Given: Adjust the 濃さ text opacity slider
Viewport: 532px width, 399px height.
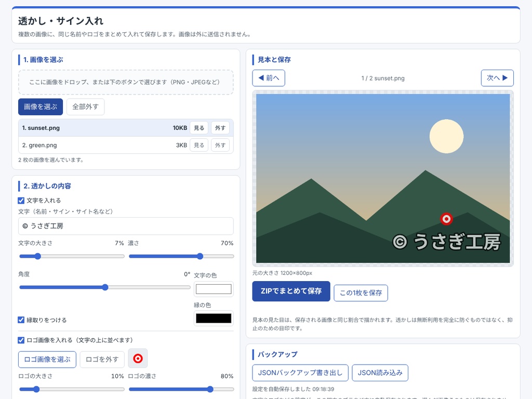Looking at the screenshot, I should 181,256.
